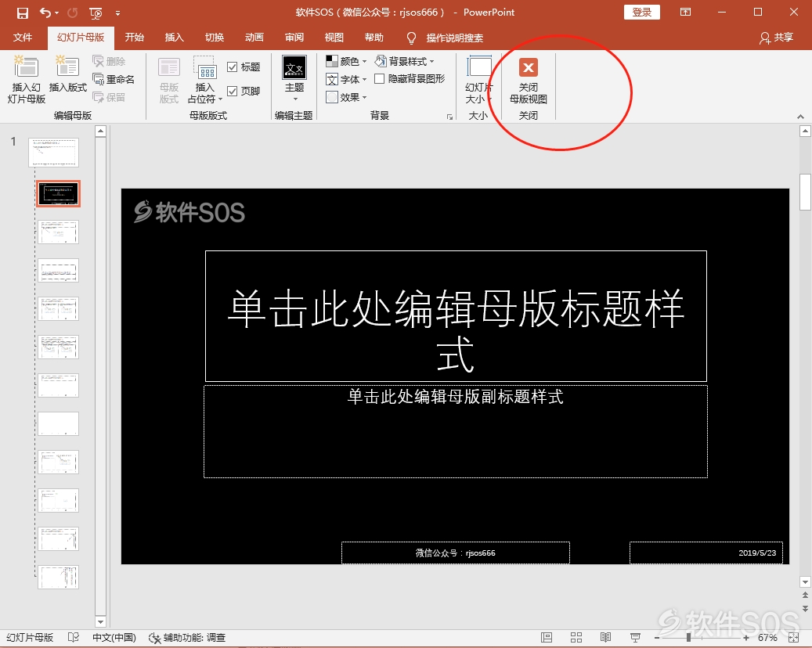Screen dimensions: 812x648
Task: Switch to the 审阅 Review tab
Action: (294, 38)
